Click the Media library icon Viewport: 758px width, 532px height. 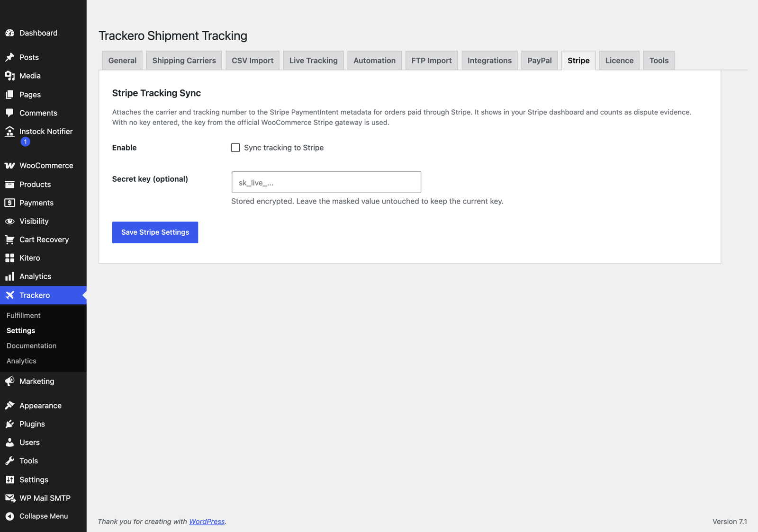(9, 76)
